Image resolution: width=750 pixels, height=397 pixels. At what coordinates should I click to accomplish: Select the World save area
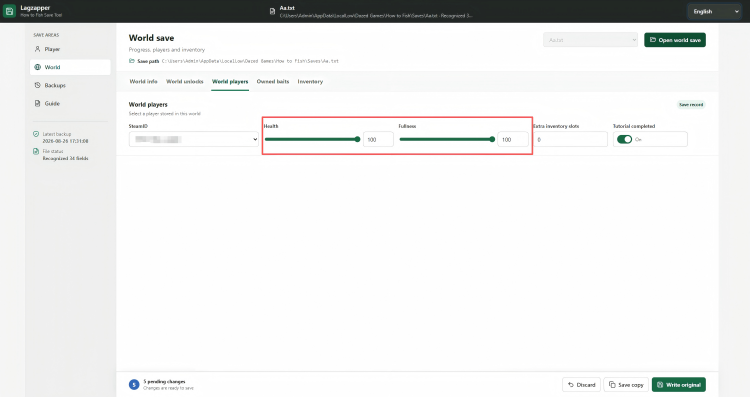pos(70,67)
